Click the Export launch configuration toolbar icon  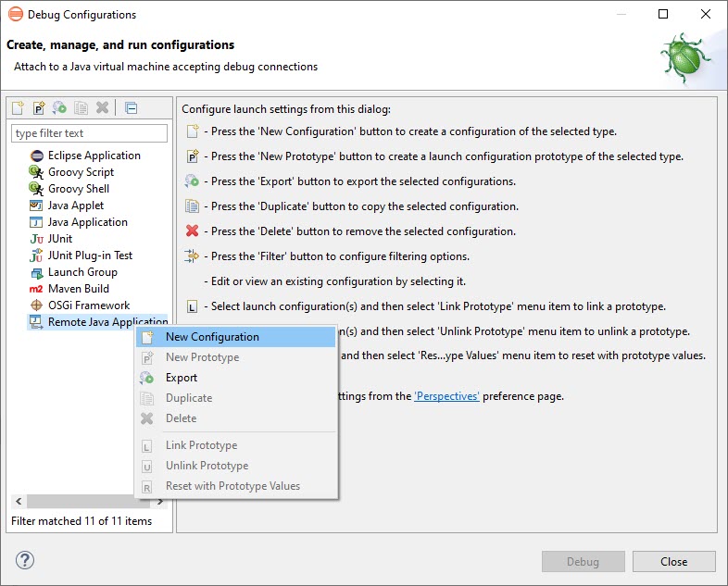tap(59, 108)
